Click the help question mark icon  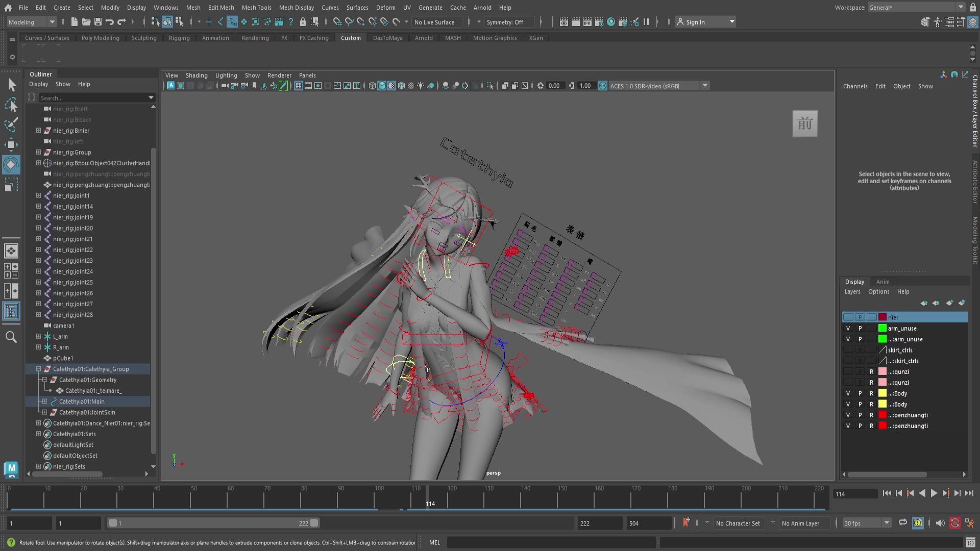[291, 22]
